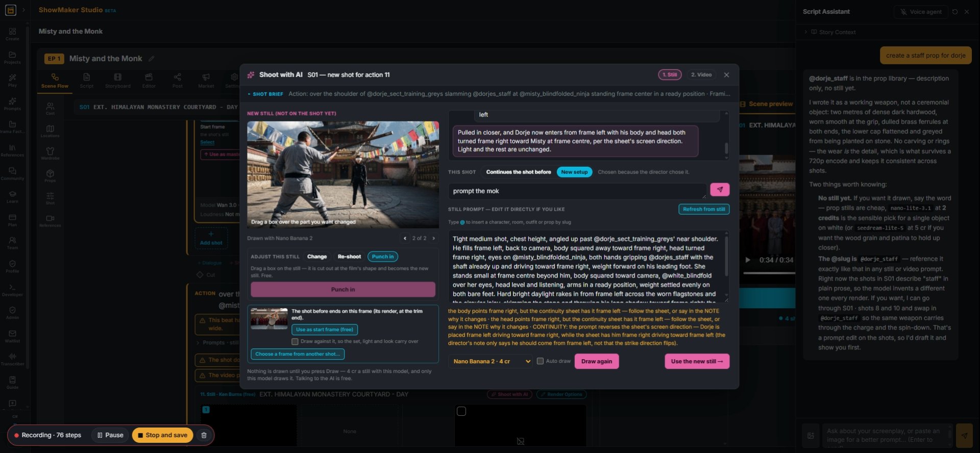The width and height of the screenshot is (980, 453).
Task: Delete the recording with trash icon
Action: [204, 435]
